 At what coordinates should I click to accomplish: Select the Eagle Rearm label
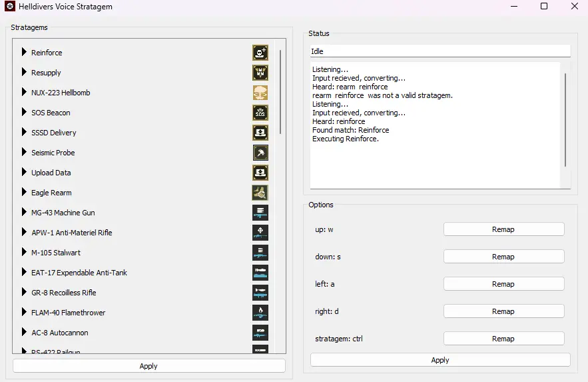(51, 193)
